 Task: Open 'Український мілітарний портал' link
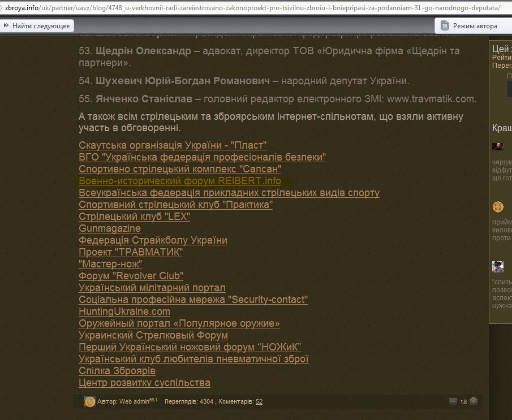pos(152,288)
